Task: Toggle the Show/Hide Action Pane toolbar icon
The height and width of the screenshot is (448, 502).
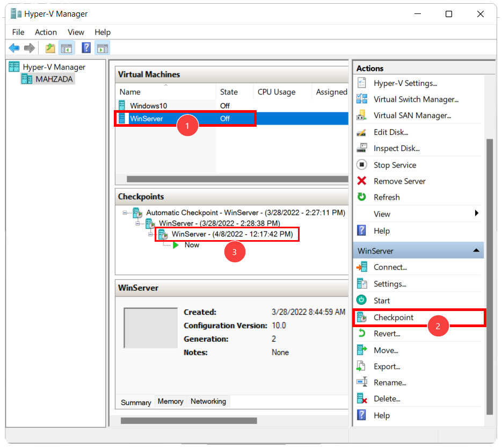Action: click(x=103, y=48)
